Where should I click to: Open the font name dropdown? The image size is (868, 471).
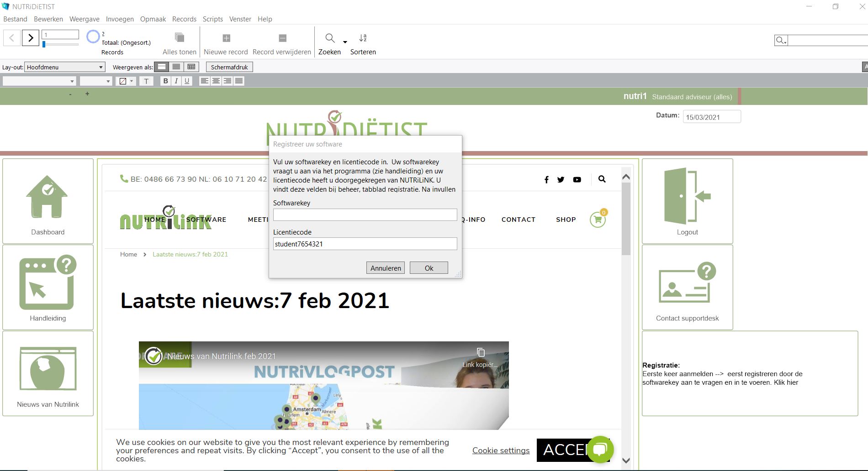pyautogui.click(x=39, y=81)
